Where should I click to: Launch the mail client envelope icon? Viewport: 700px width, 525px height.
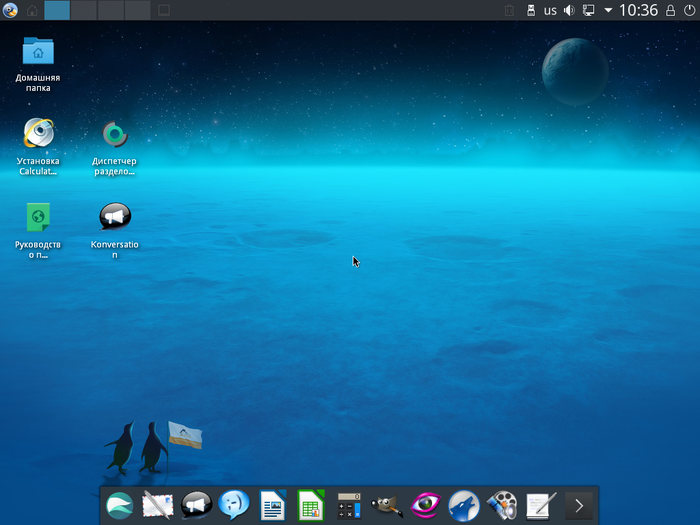pos(158,505)
